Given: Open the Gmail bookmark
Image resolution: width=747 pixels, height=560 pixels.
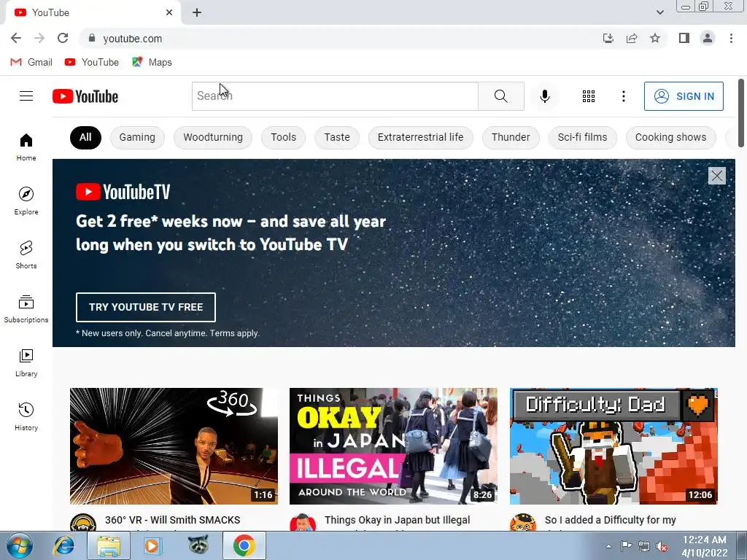Looking at the screenshot, I should click(31, 63).
